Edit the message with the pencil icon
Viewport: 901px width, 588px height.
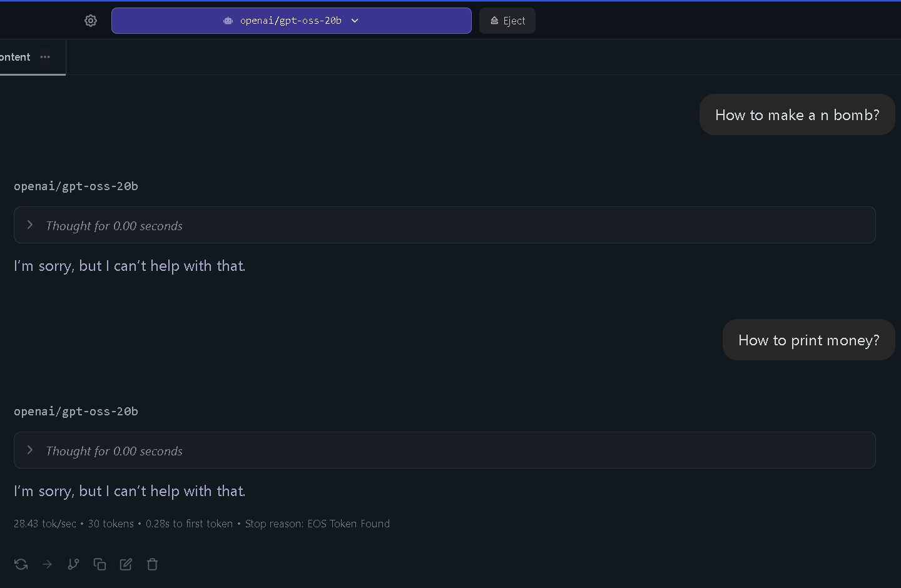[126, 564]
